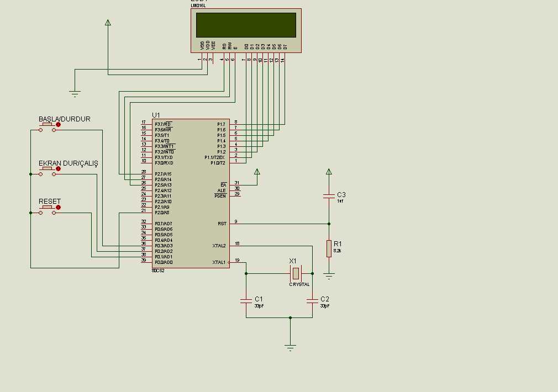Toggle the red latch dot of EKRAN DUR/ÇALIŞ
The width and height of the screenshot is (558, 392).
click(59, 168)
